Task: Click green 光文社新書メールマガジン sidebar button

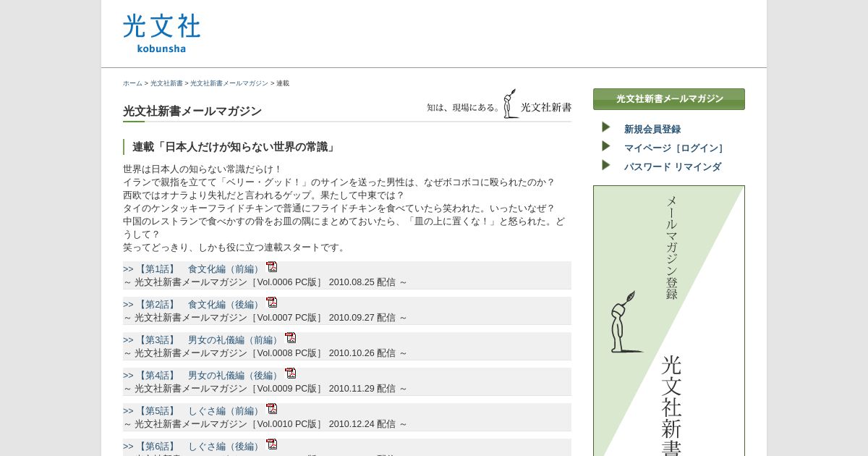Action: pos(669,99)
